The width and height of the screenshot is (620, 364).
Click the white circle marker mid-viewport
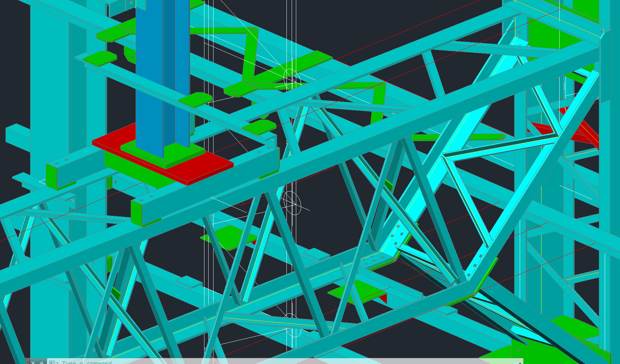pos(292,203)
